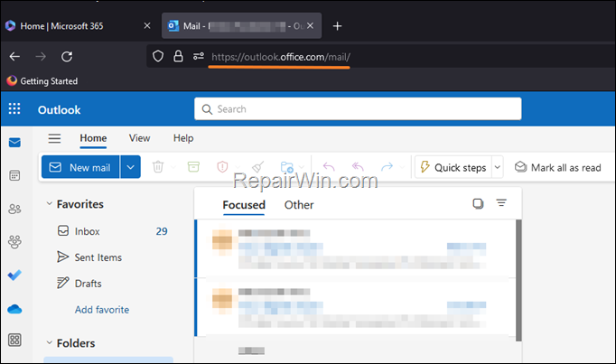This screenshot has width=616, height=364.
Task: Open the Report dropdown arrow
Action: (238, 167)
